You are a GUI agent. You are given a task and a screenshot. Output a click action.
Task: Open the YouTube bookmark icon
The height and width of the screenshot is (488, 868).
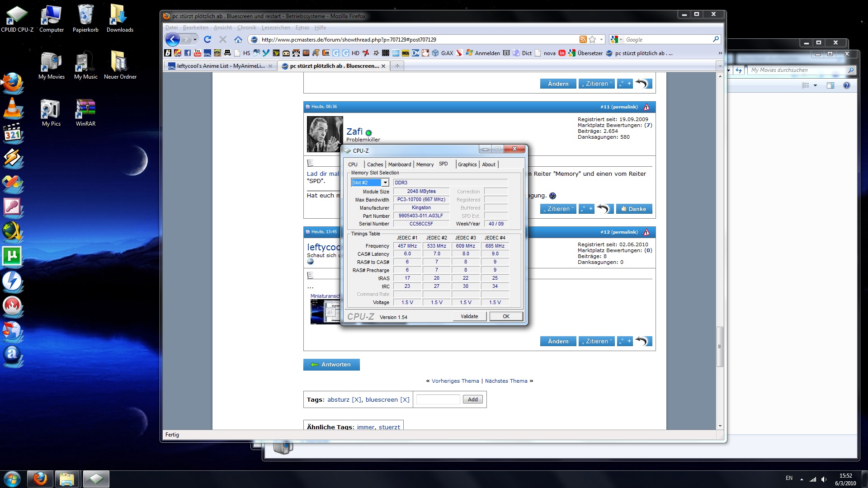click(198, 53)
